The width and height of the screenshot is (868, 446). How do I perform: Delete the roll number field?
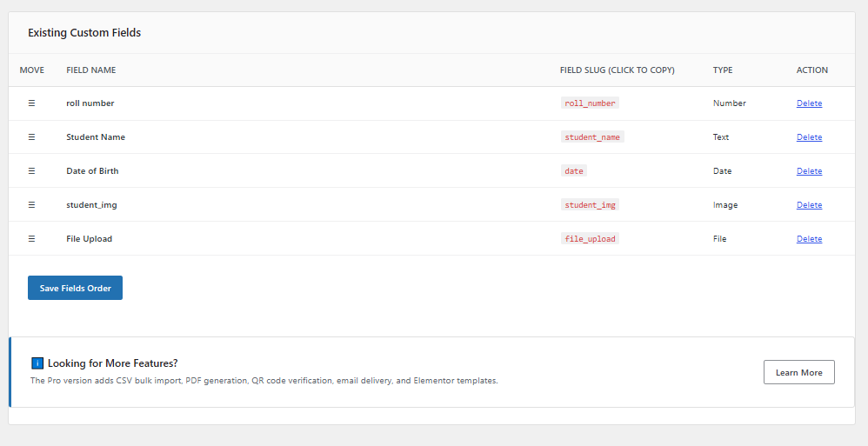tap(809, 103)
